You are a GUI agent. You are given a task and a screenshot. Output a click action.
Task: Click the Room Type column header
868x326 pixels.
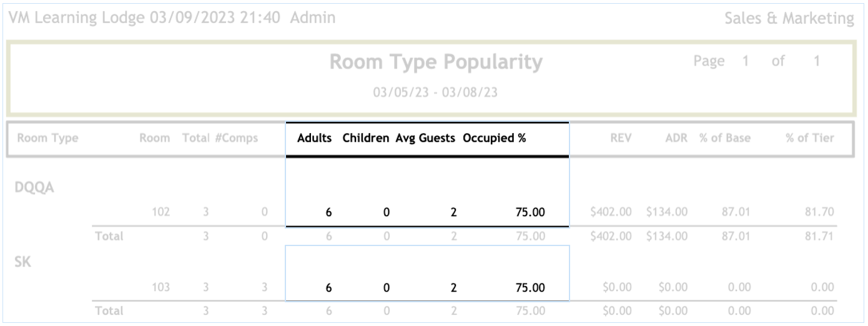(x=47, y=139)
